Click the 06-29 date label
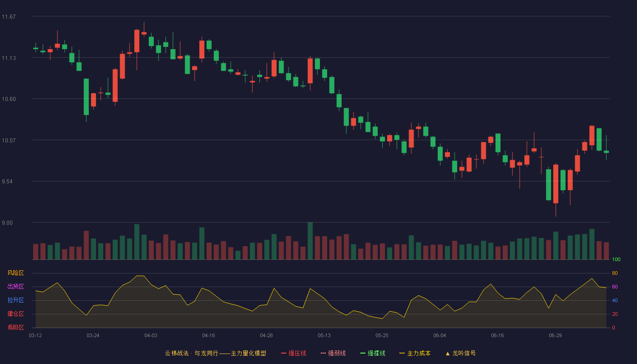This screenshot has height=364, width=637. 555,335
